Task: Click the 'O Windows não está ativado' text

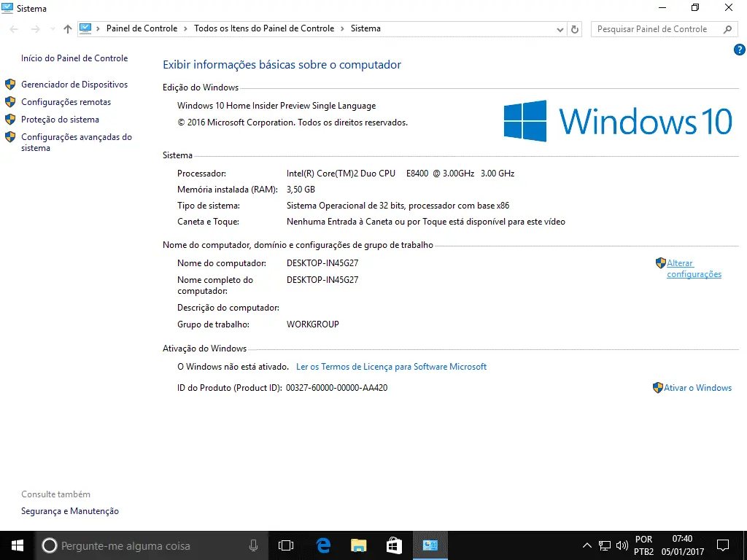Action: coord(233,367)
